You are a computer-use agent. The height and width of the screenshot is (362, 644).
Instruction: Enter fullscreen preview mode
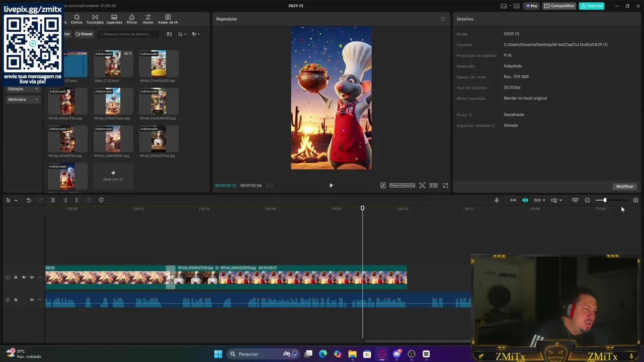(445, 186)
